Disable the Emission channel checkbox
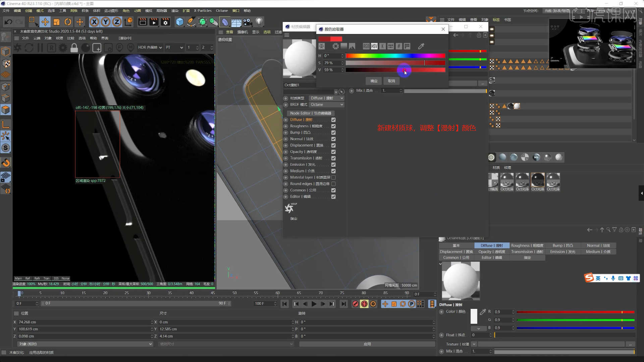The width and height of the screenshot is (644, 362). (333, 165)
